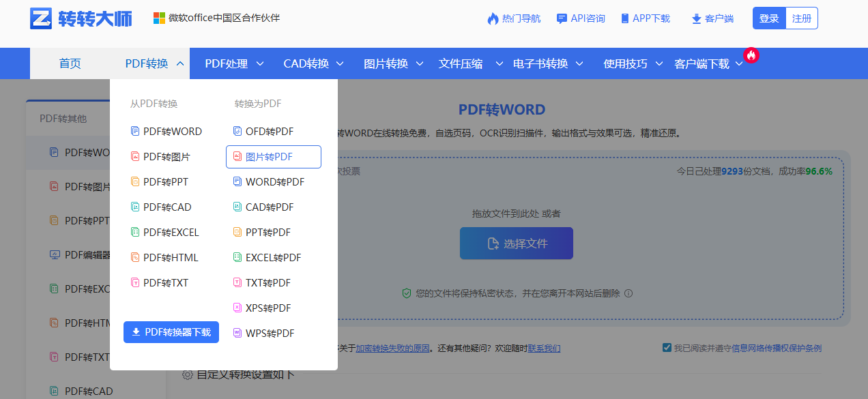
Task: Click WORD转PDF icon in dropdown
Action: [x=237, y=182]
